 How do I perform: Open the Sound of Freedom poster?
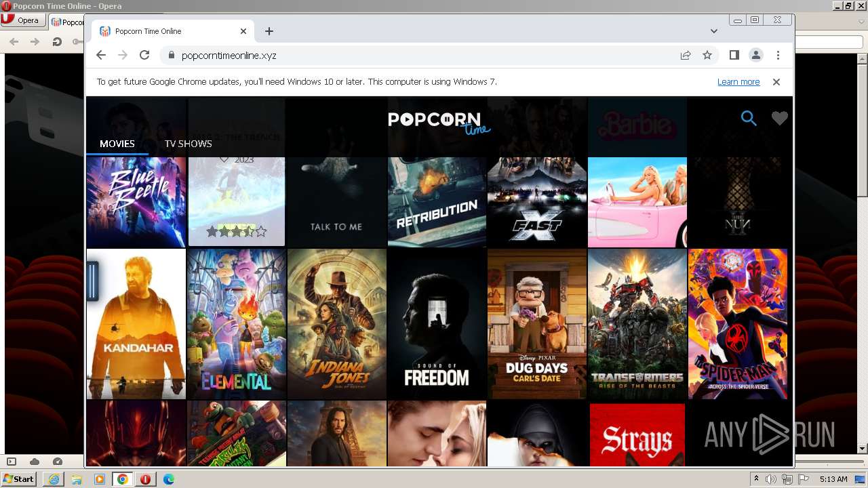[x=437, y=324]
